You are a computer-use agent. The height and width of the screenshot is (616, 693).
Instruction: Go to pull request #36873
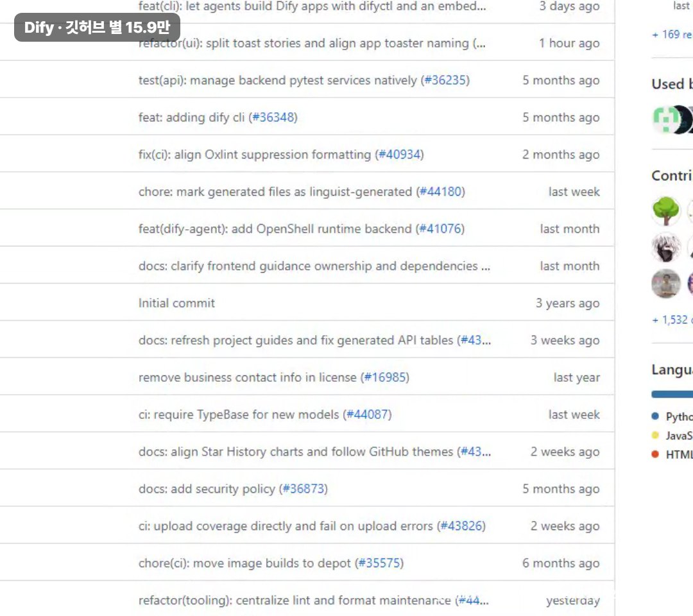pos(303,488)
